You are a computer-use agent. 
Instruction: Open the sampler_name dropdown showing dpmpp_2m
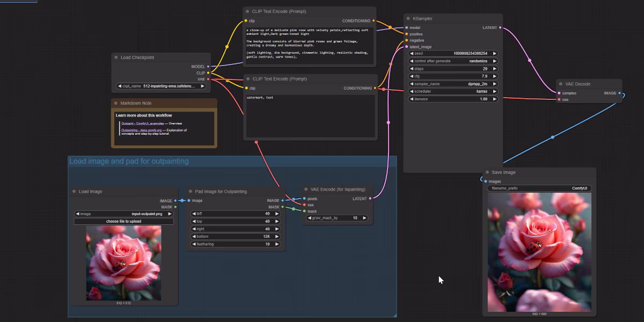pos(453,84)
